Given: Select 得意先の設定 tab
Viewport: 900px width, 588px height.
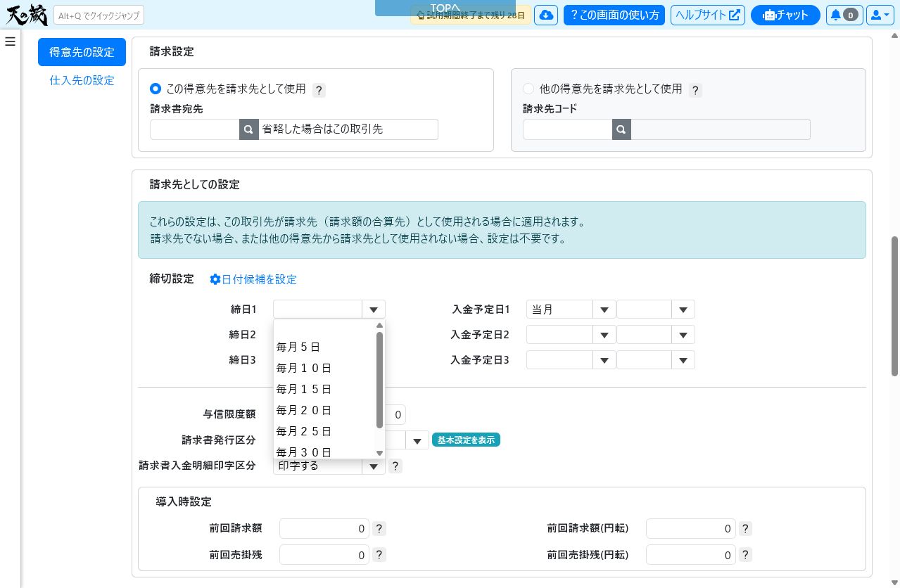Looking at the screenshot, I should (82, 52).
